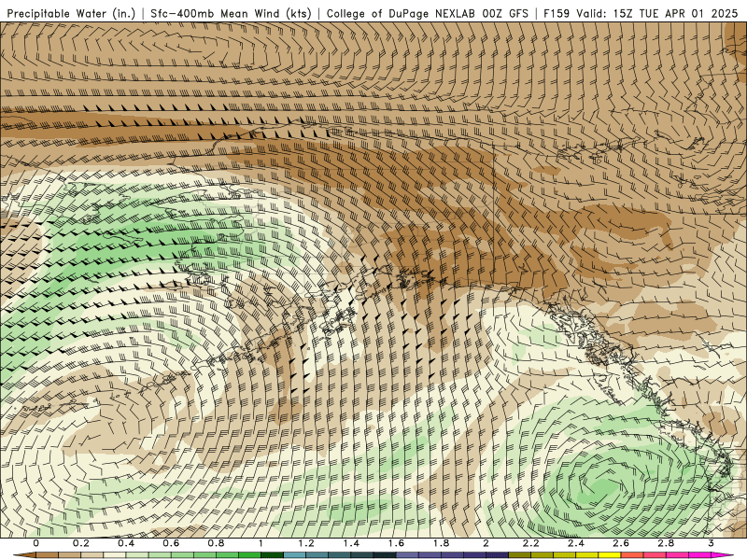This screenshot has height=560, width=747.
Task: Click the bright yellow colorbar swatch just below 2.6
Action: (610, 555)
